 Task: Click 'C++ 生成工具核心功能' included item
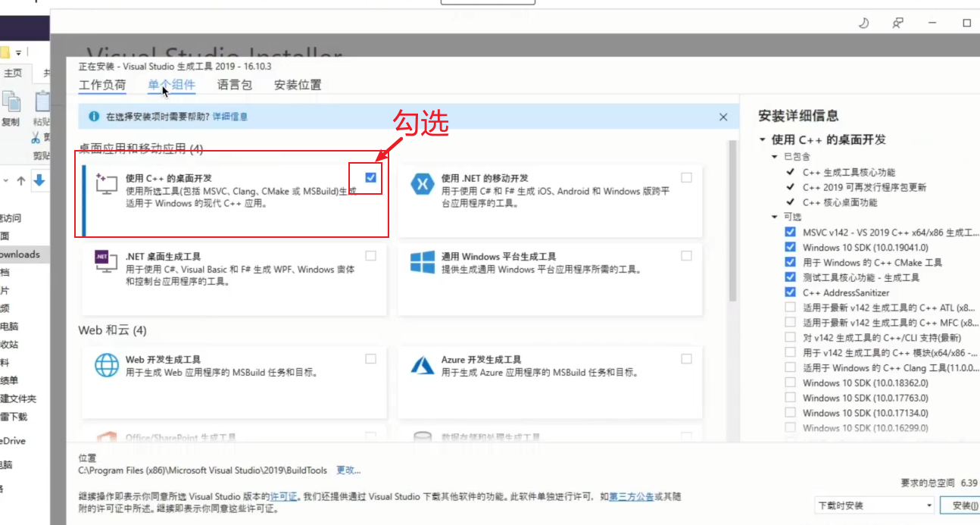[x=849, y=172]
